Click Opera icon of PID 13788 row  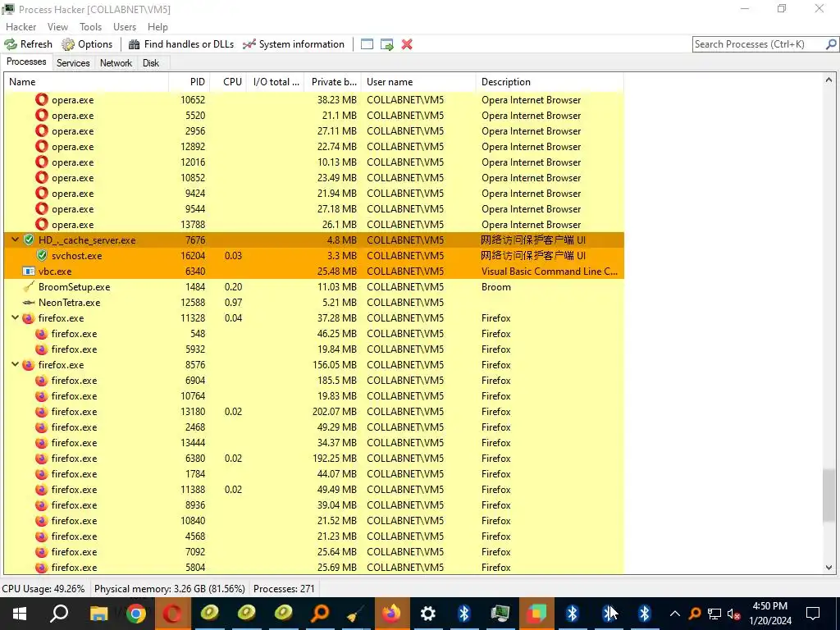(x=42, y=225)
